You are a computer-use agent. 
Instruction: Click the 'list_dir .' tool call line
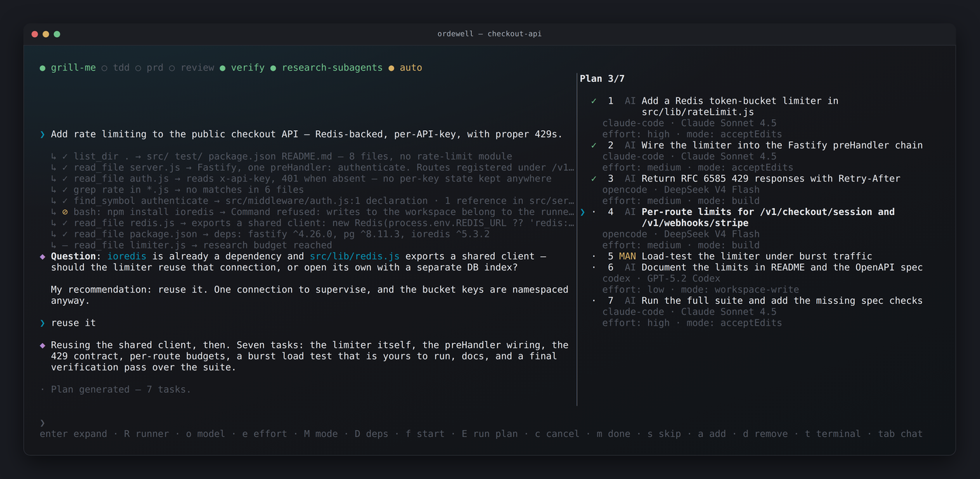(x=281, y=157)
